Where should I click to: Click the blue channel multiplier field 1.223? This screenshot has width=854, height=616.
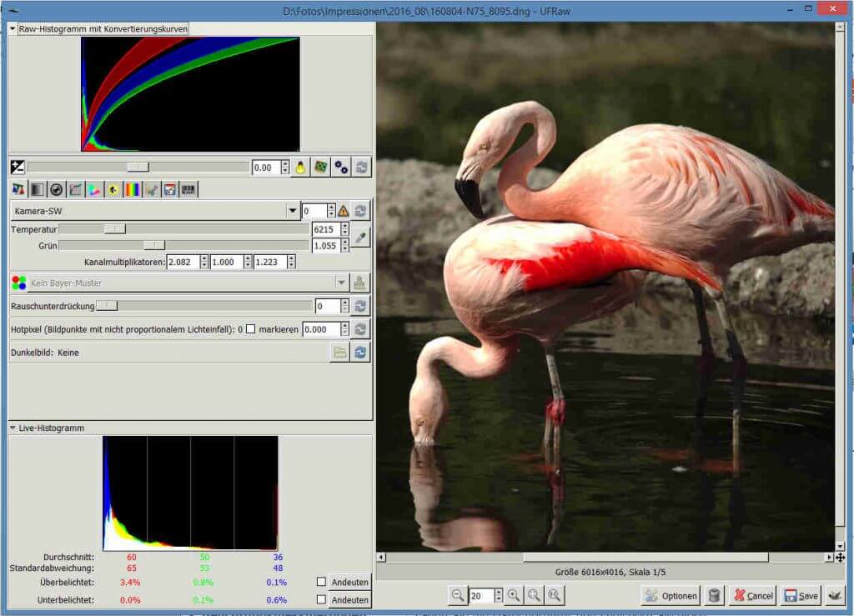(271, 263)
